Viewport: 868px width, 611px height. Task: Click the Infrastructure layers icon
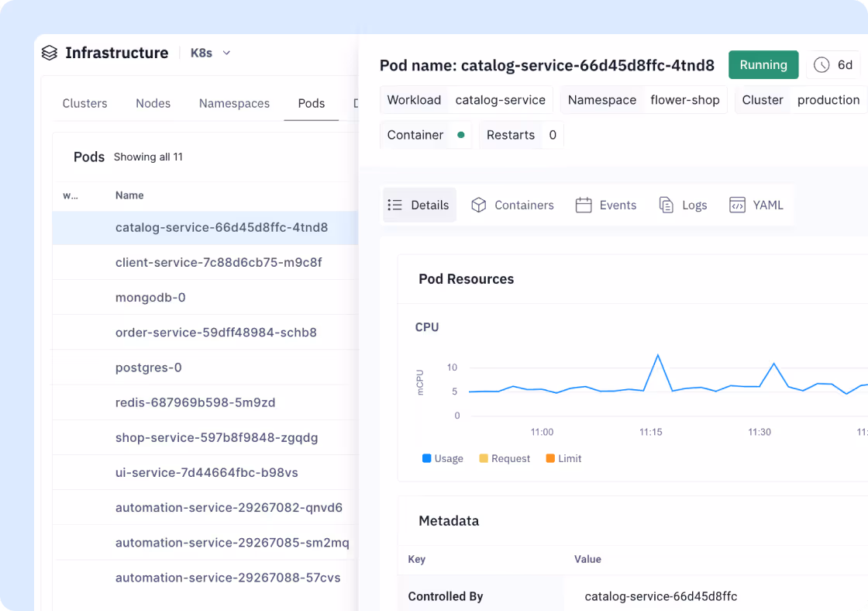pos(50,53)
